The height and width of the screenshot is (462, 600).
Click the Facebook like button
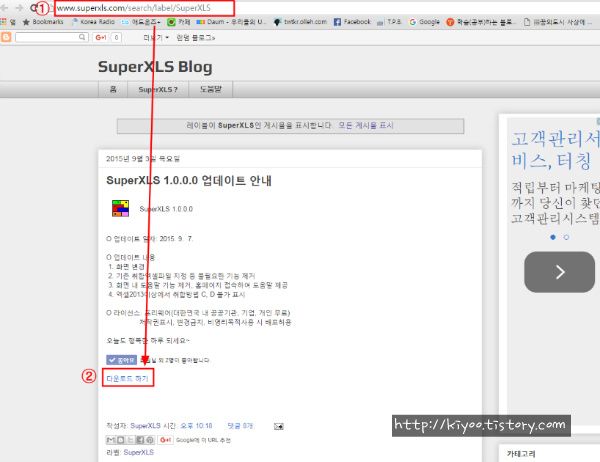pos(121,360)
